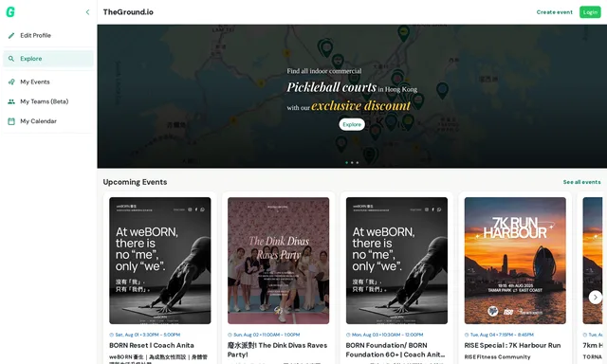Image resolution: width=607 pixels, height=364 pixels.
Task: Click clock icon beside Sat, Aug 01 date
Action: (112, 335)
